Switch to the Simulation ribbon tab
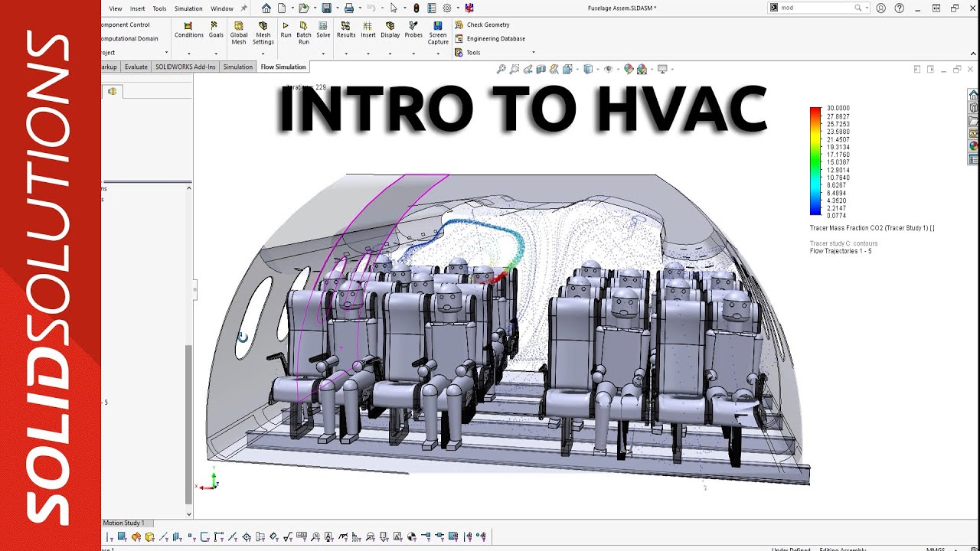This screenshot has width=980, height=551. click(x=238, y=67)
